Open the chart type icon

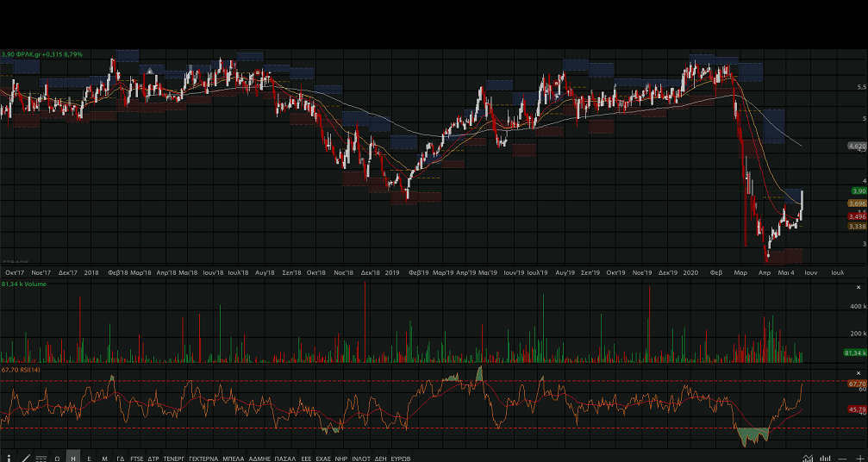[x=807, y=458]
